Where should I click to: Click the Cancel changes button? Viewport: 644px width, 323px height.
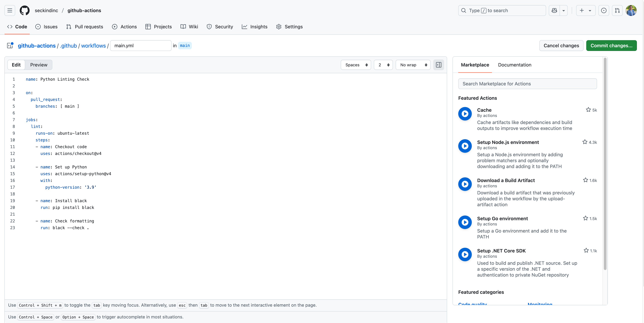(561, 46)
